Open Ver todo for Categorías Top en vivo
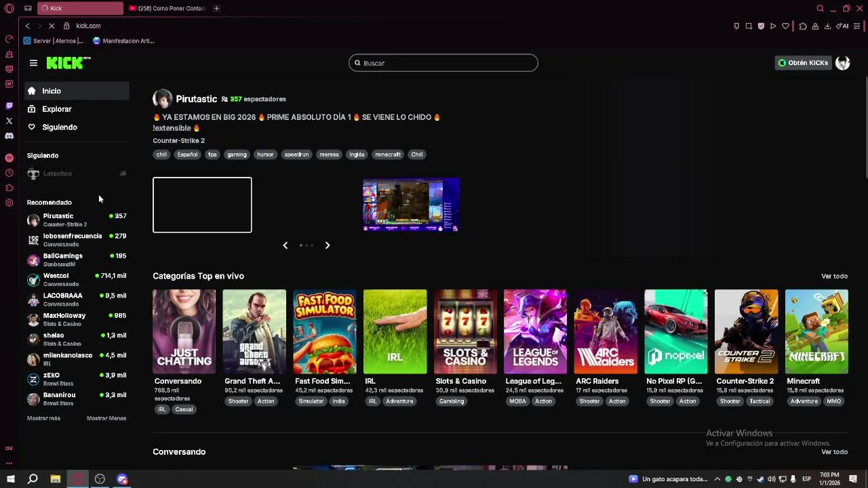Viewport: 868px width, 488px height. (x=834, y=277)
